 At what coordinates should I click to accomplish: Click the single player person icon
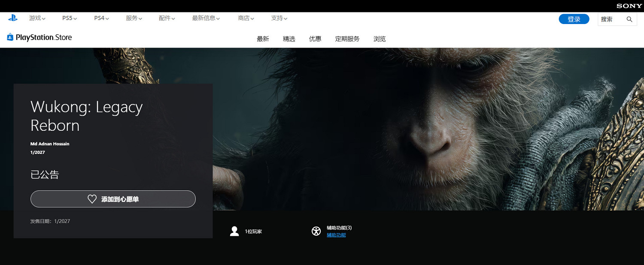(x=234, y=231)
